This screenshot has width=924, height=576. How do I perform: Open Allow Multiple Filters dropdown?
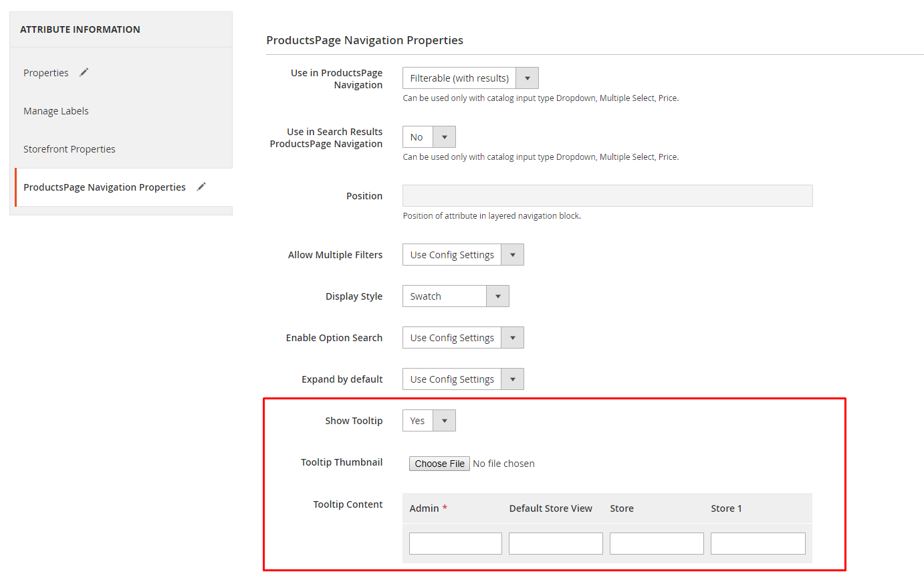pos(463,255)
